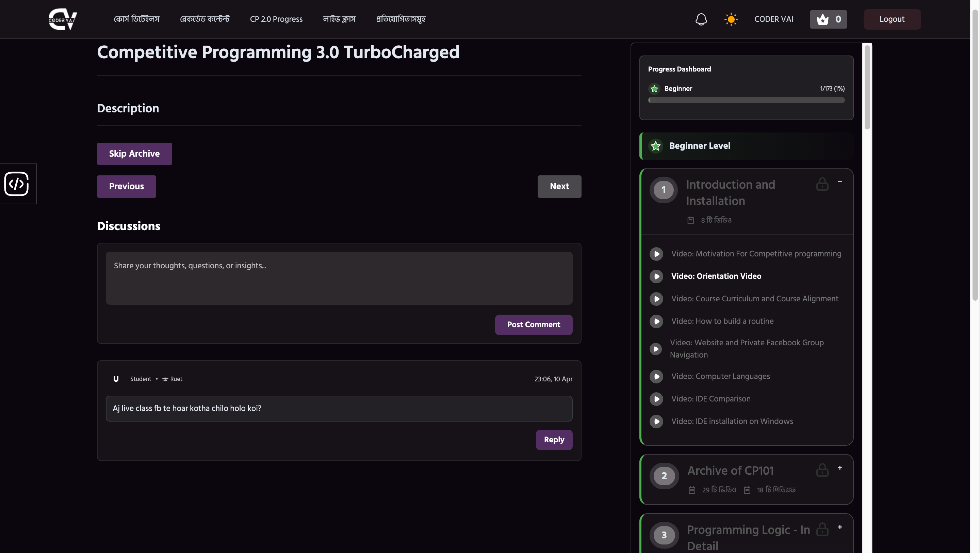Click the Beginner Level star icon

(655, 146)
